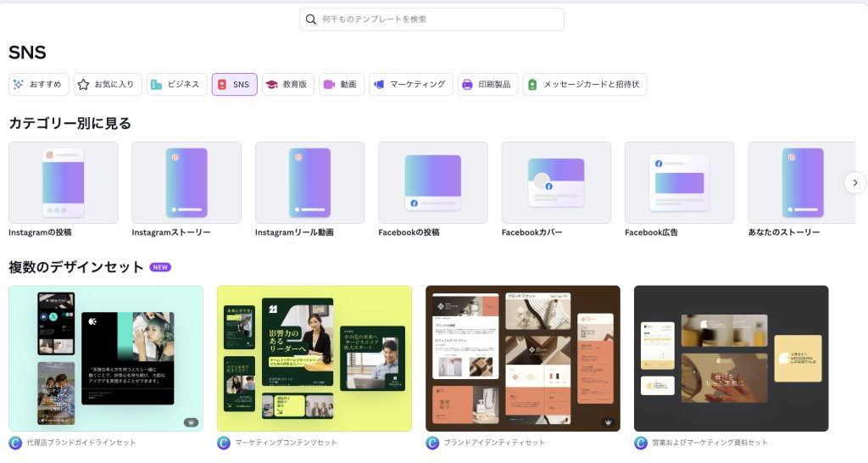Choose the Instagramストーリー category card
Image resolution: width=868 pixels, height=463 pixels.
click(x=186, y=182)
